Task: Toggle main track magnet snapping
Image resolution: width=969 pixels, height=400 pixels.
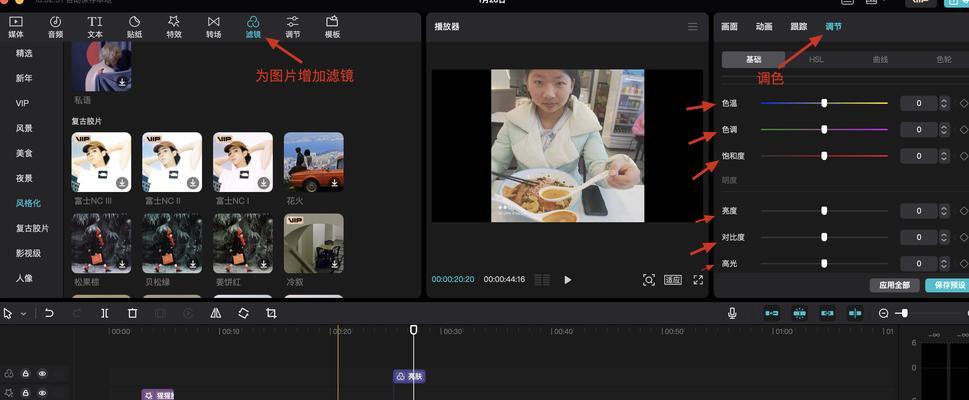Action: pyautogui.click(x=772, y=313)
